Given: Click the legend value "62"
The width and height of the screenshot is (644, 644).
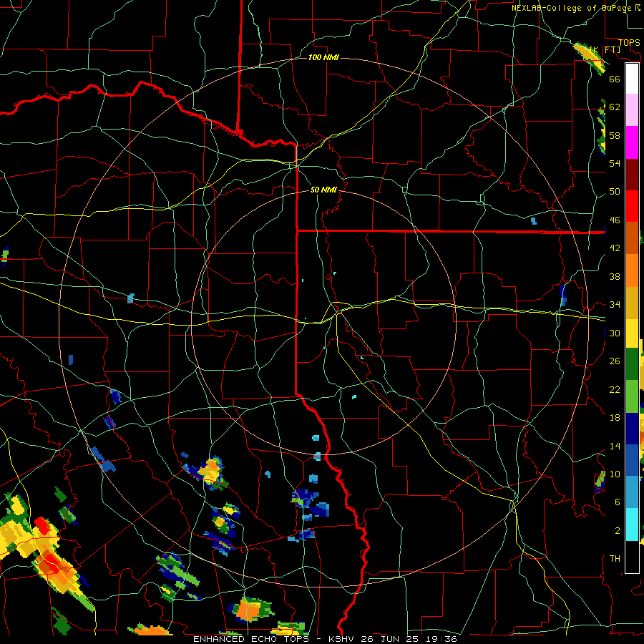Looking at the screenshot, I should tap(615, 107).
